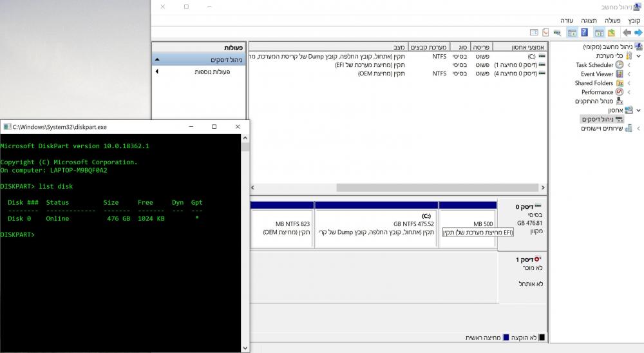The height and width of the screenshot is (353, 644).
Task: Click the diskpart.exe title bar icon
Action: tap(7, 126)
